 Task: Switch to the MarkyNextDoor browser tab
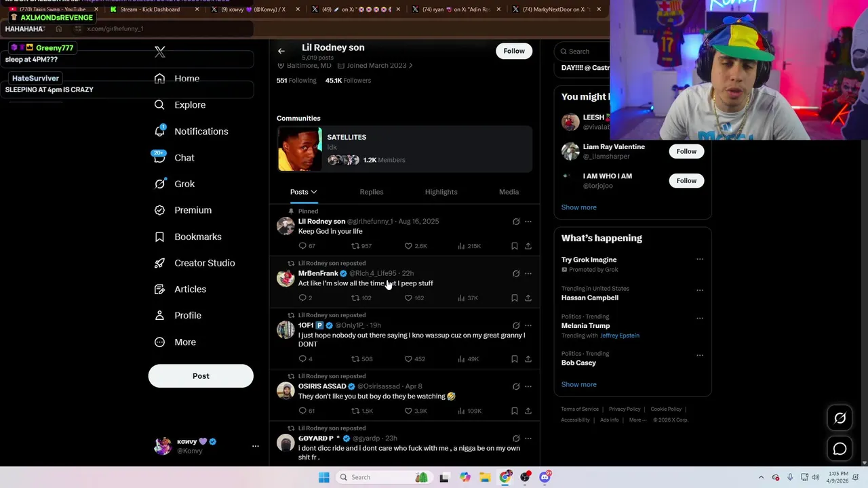point(556,9)
